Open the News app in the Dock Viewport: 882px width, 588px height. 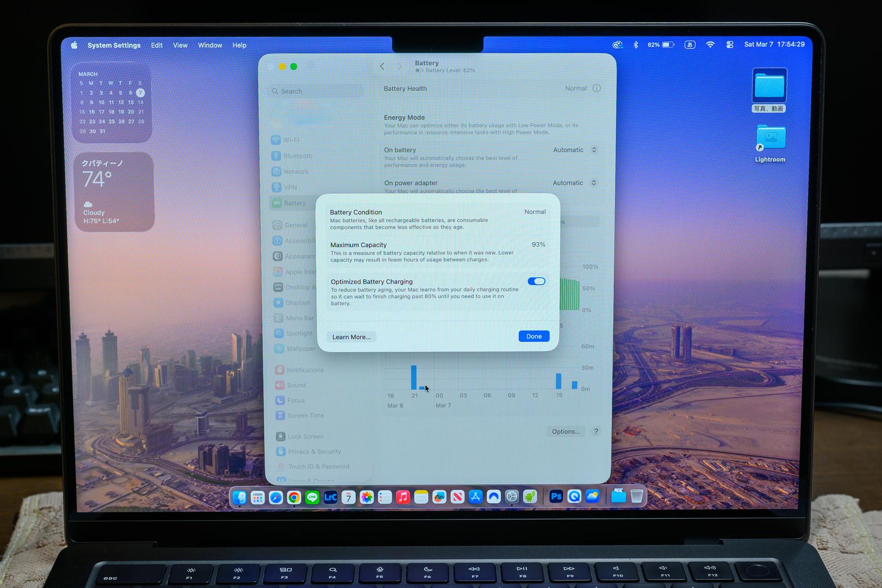457,497
